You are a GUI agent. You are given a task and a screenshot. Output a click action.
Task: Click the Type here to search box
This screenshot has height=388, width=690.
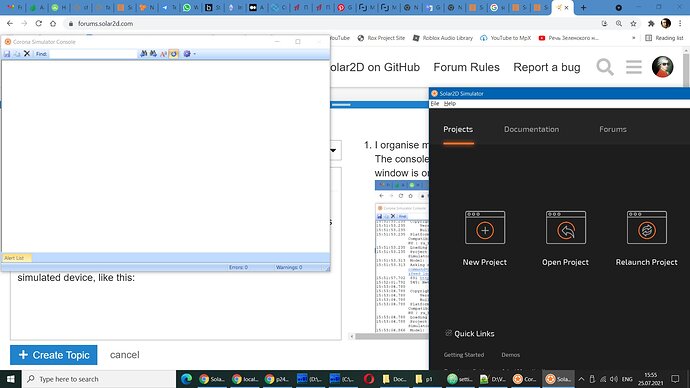(x=99, y=379)
